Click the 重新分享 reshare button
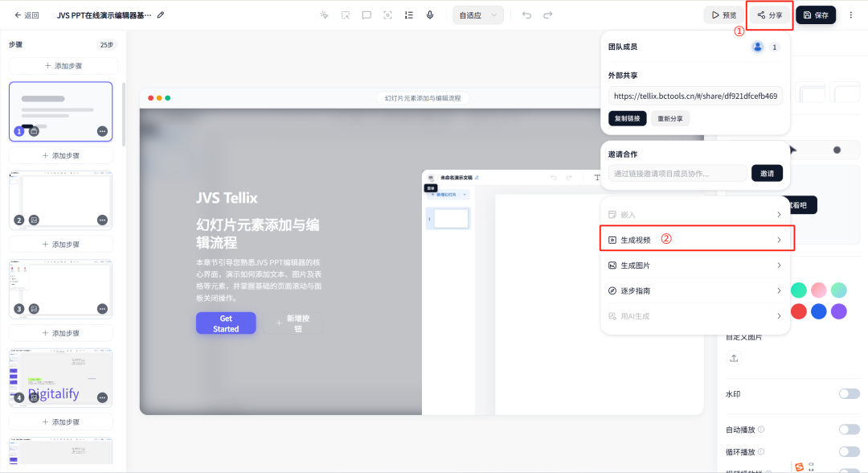868x473 pixels. point(669,118)
